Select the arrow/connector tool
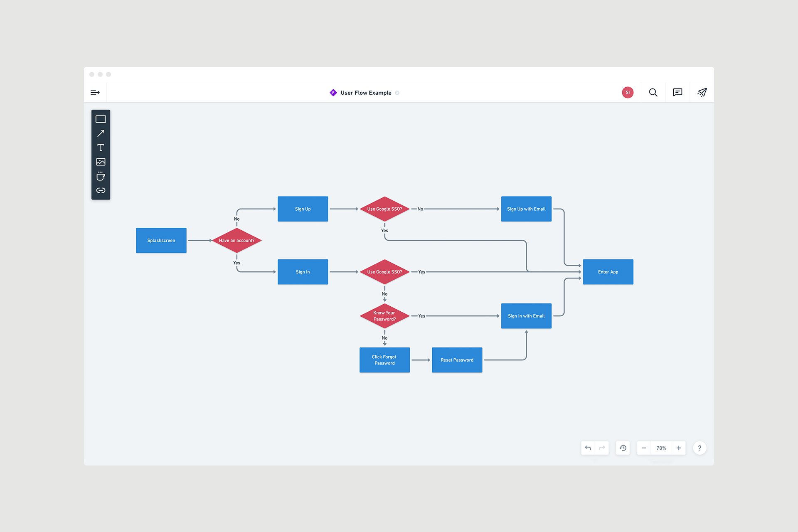The image size is (798, 532). [x=101, y=133]
